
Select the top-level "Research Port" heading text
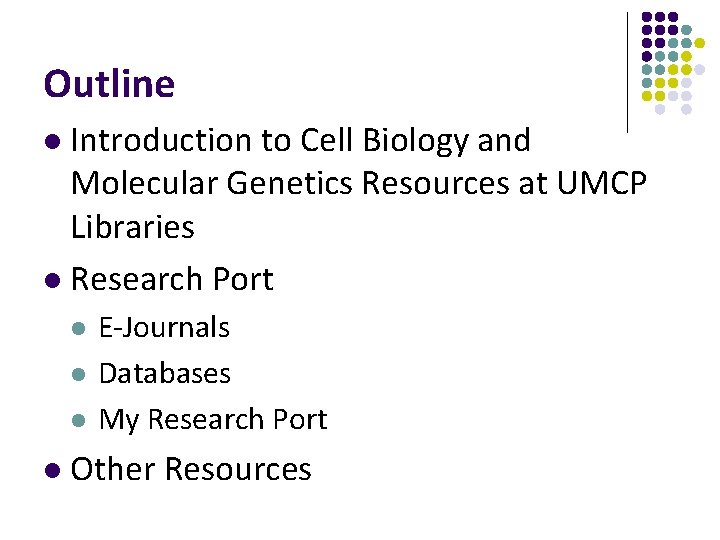tap(172, 280)
